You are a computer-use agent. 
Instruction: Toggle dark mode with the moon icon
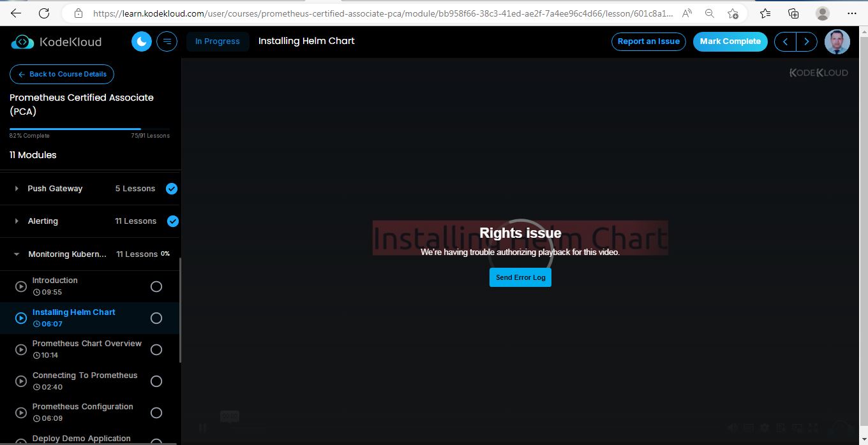pyautogui.click(x=142, y=41)
